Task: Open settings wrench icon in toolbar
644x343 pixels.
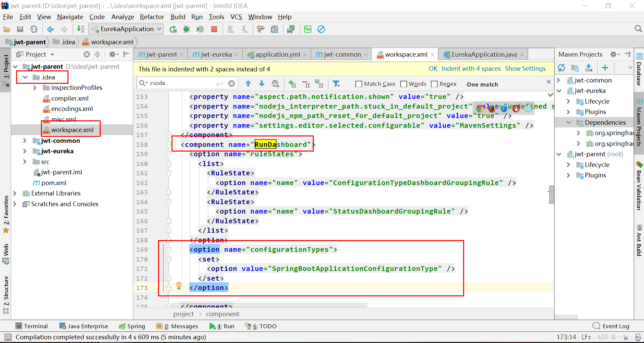Action: coord(260,29)
